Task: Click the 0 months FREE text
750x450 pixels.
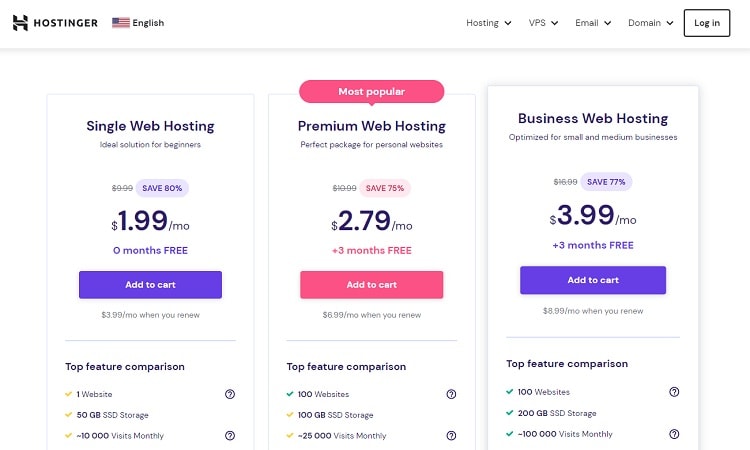Action: click(x=150, y=250)
